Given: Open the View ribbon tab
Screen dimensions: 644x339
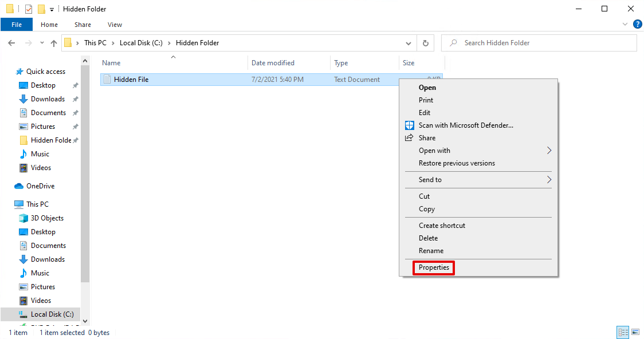Looking at the screenshot, I should (x=115, y=25).
